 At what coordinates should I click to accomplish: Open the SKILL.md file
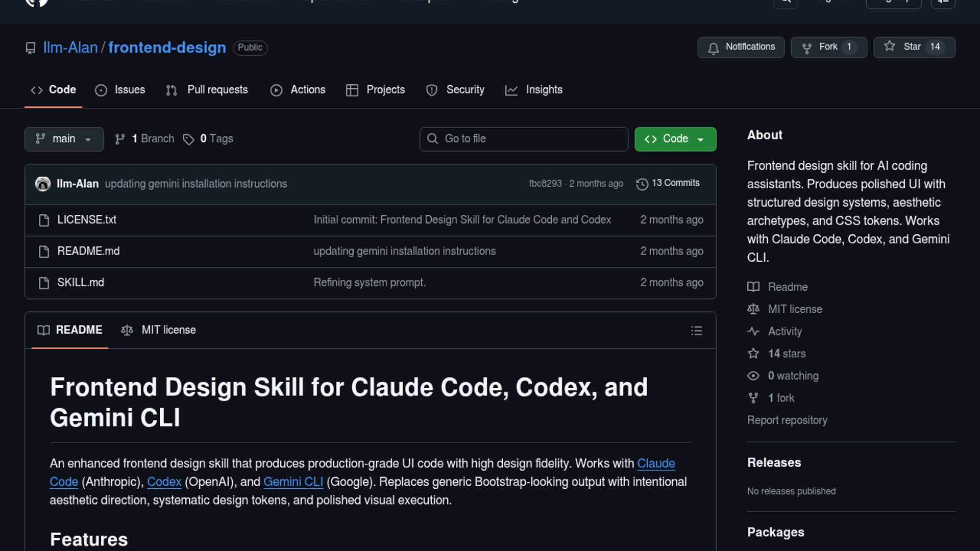81,283
